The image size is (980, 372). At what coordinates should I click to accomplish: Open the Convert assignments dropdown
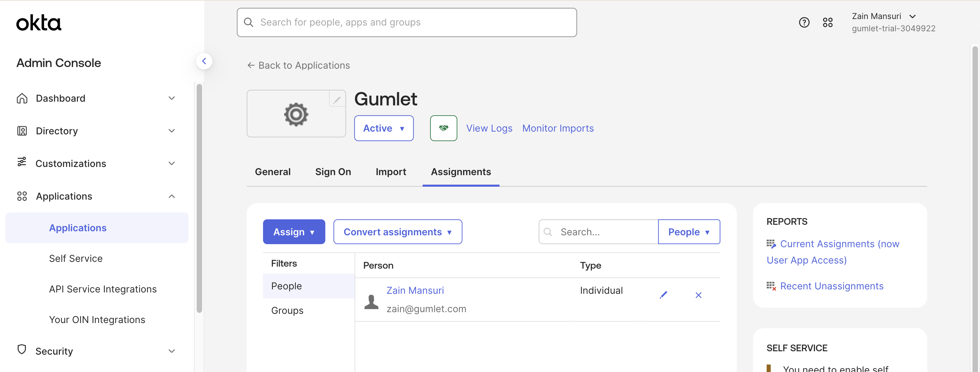click(397, 232)
